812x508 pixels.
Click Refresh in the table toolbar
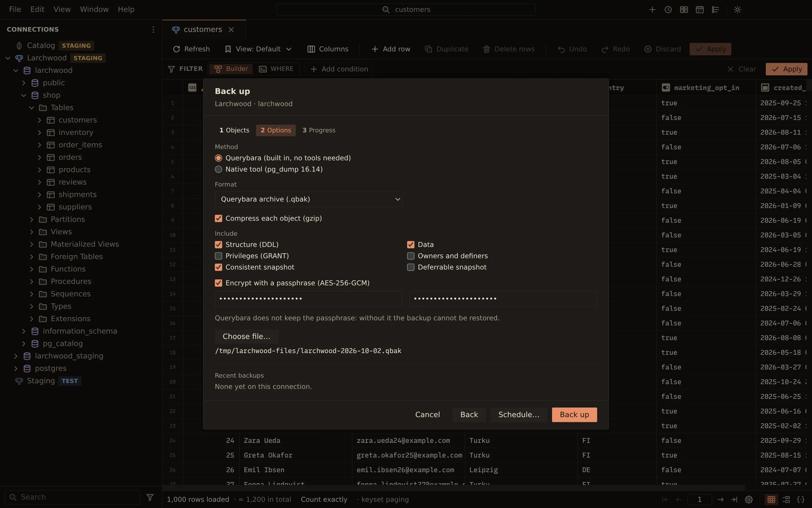point(191,49)
